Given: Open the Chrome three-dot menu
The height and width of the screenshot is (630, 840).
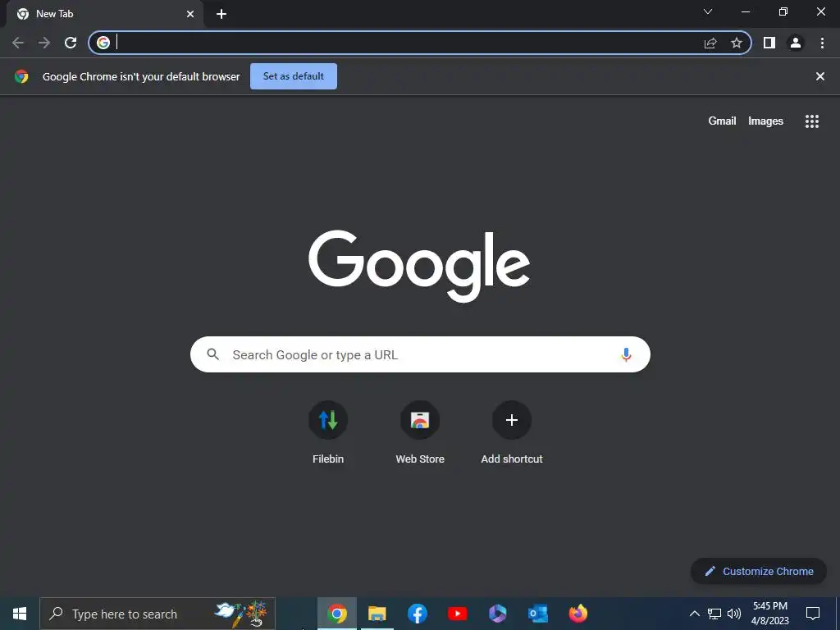Looking at the screenshot, I should 822,43.
